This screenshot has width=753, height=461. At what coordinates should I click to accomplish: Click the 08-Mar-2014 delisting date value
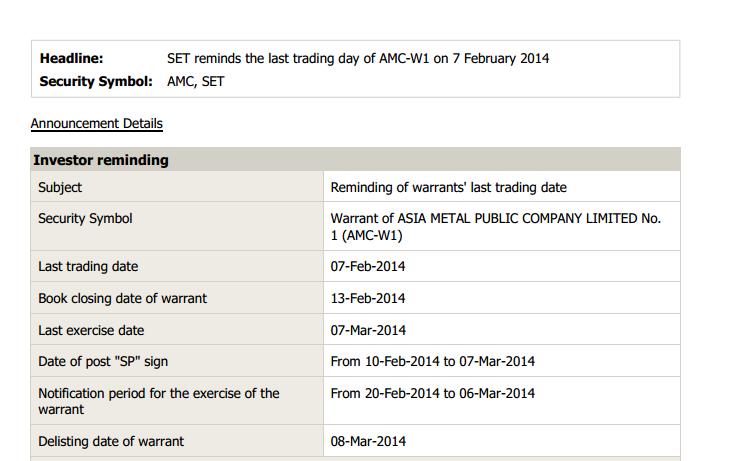(368, 441)
